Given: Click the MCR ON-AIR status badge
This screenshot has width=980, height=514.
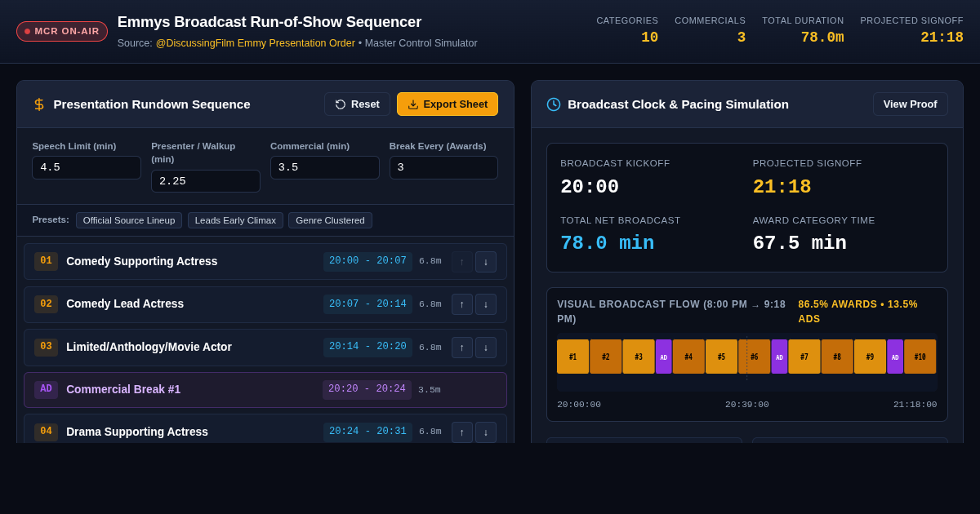Looking at the screenshot, I should tap(62, 31).
